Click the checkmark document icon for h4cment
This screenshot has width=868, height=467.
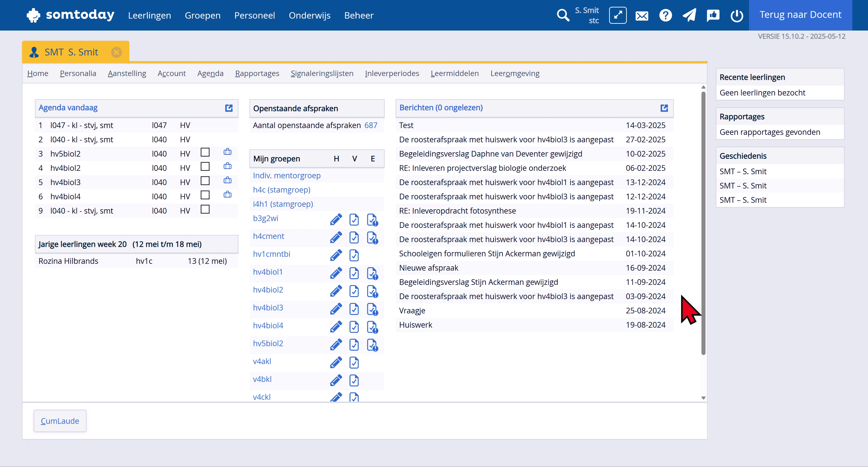[x=354, y=238]
